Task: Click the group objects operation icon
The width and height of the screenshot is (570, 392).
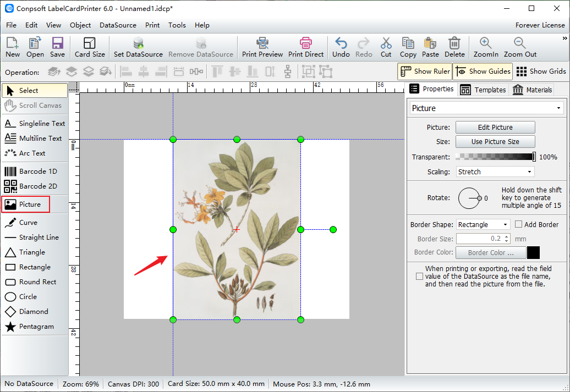Action: pyautogui.click(x=308, y=71)
